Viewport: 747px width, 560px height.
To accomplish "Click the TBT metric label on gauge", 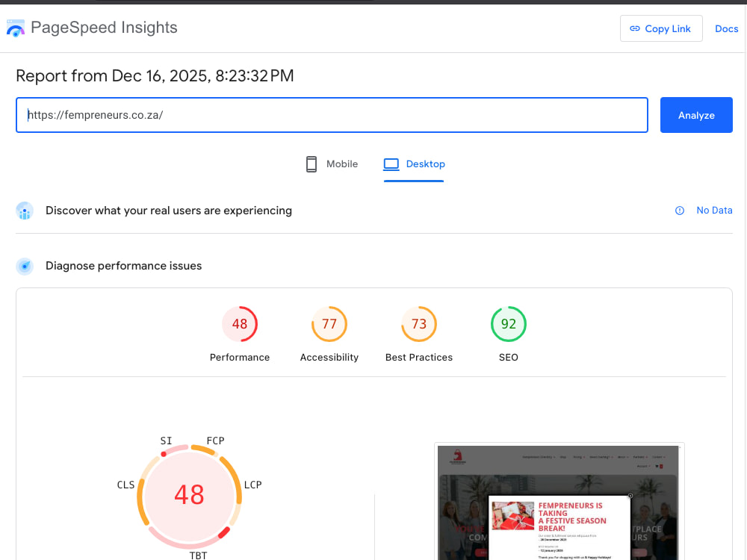I will tap(198, 556).
